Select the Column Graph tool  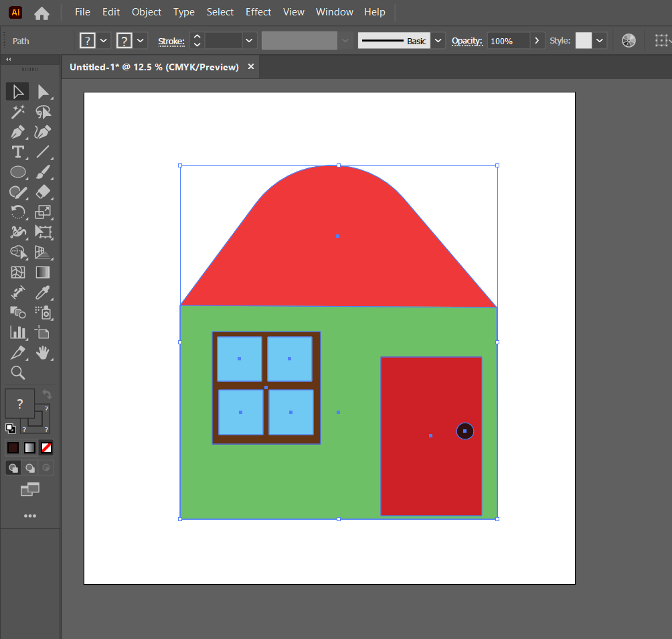[17, 332]
